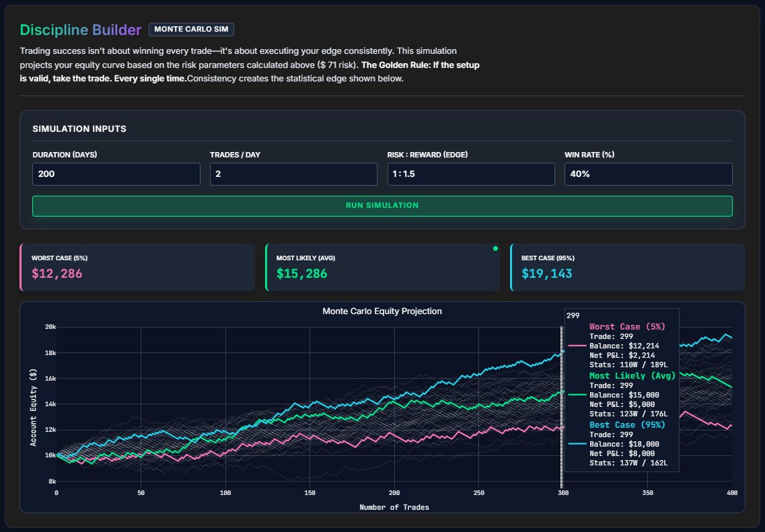Click the cyan Best Case line swatch in tooltip

click(x=577, y=444)
